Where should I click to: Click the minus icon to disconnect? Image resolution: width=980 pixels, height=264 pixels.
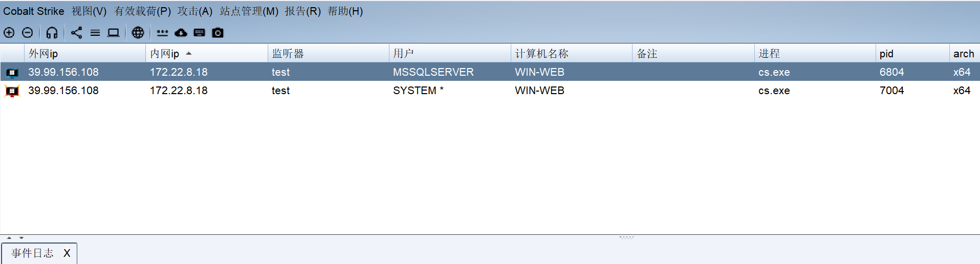28,33
